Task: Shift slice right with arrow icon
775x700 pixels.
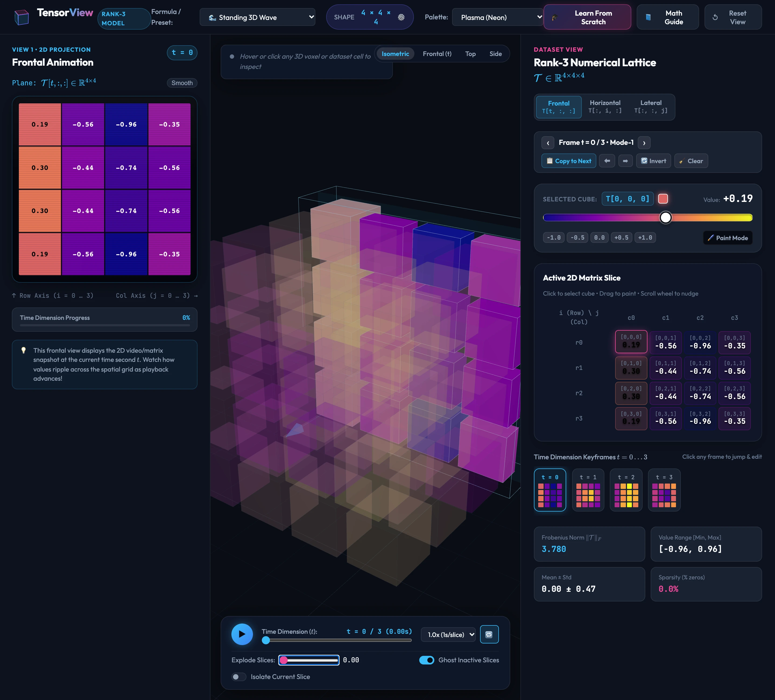Action: [x=625, y=161]
